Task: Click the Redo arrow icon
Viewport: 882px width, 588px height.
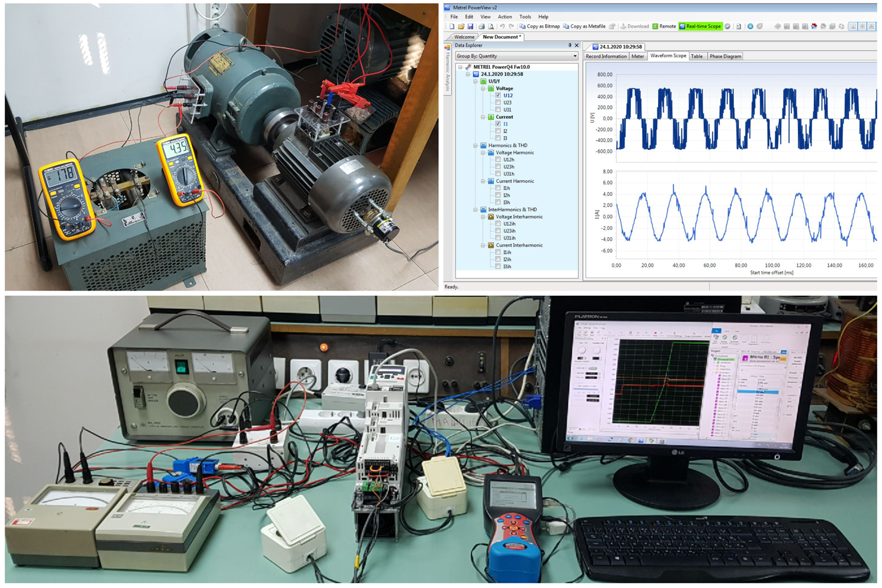Action: tap(511, 26)
